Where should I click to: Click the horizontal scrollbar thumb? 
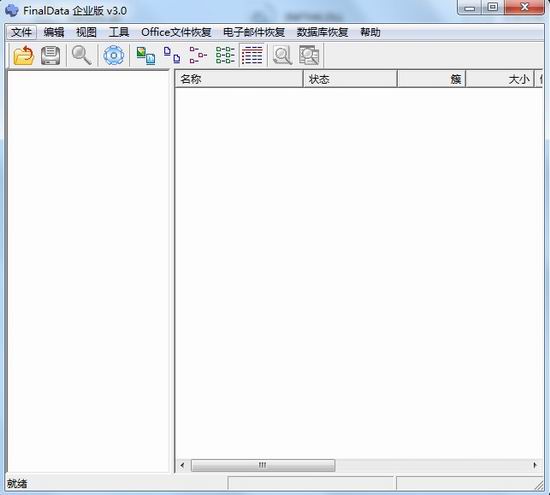pyautogui.click(x=263, y=465)
